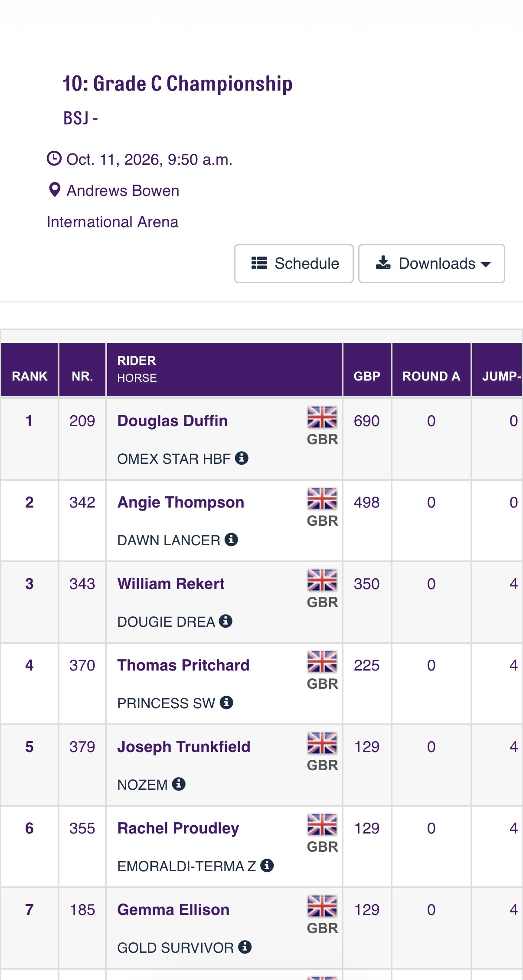
Task: View rider Rachel Proudley
Action: [178, 828]
